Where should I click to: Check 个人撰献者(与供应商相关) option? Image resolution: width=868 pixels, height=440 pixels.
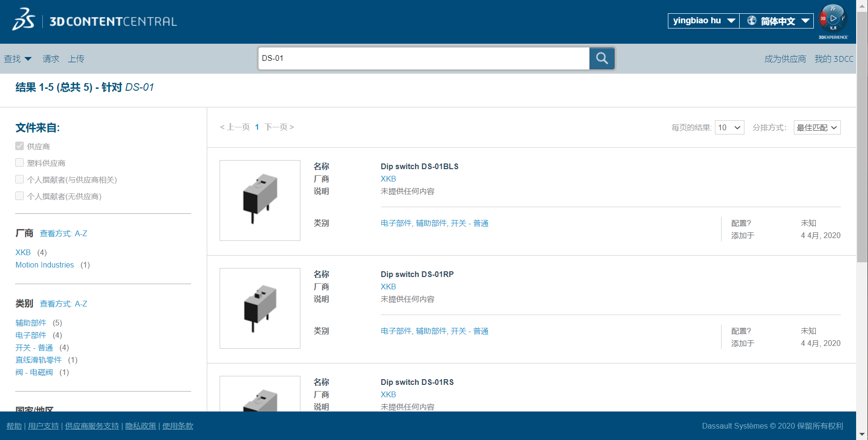19,179
